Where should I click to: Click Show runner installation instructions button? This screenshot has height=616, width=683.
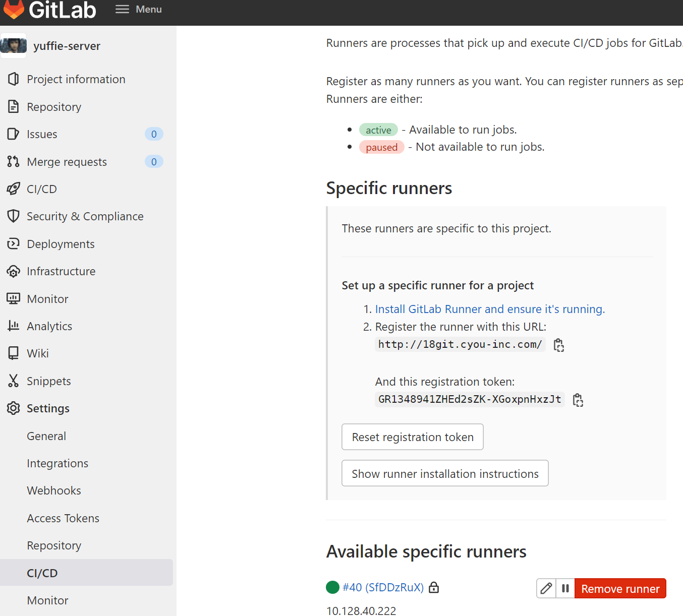pyautogui.click(x=445, y=474)
